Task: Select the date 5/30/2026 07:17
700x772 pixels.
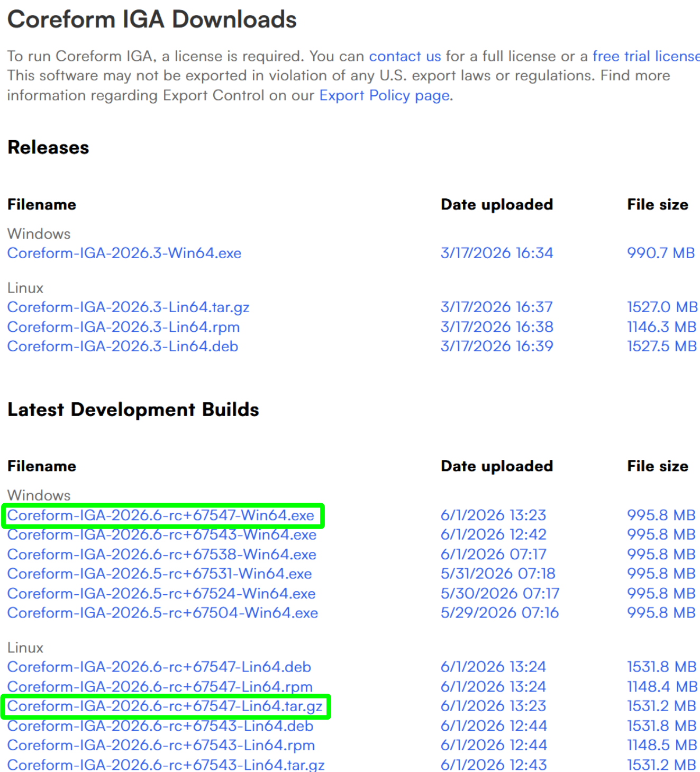Action: click(x=500, y=594)
